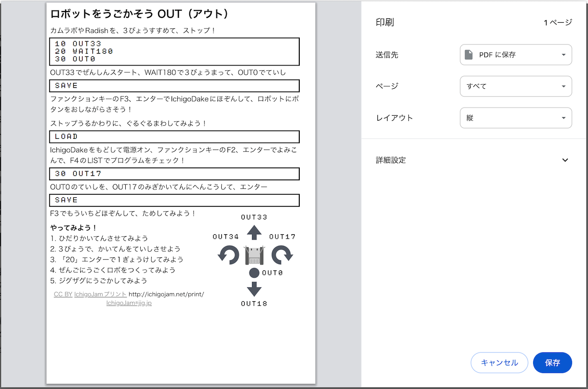This screenshot has height=389, width=588.
Task: Click the robot icon in the diagram
Action: click(254, 255)
